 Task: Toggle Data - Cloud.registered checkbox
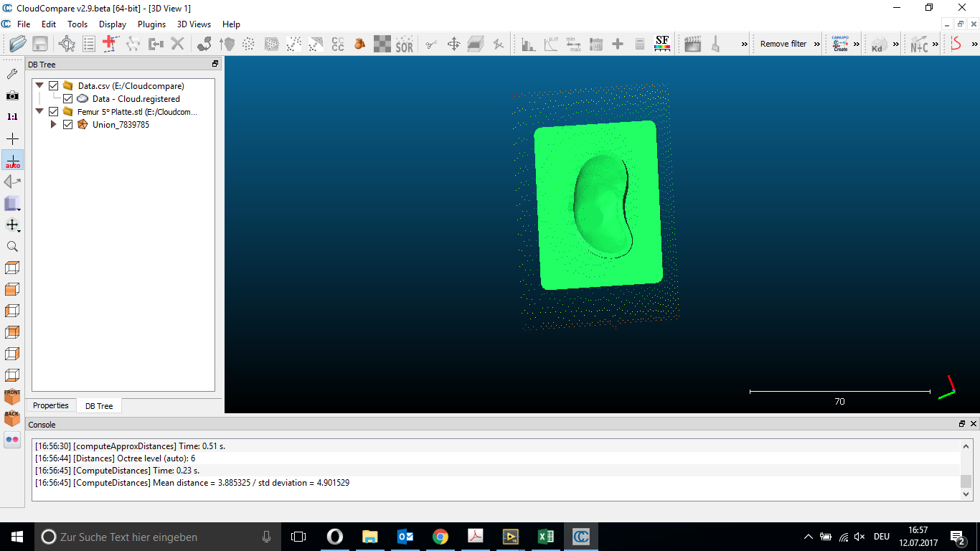(67, 99)
